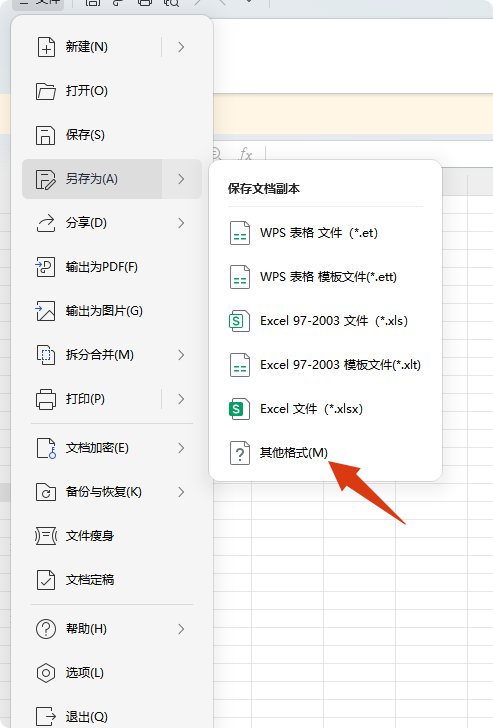This screenshot has width=493, height=728.
Task: Open the Document encryption submenu arrow
Action: point(182,448)
